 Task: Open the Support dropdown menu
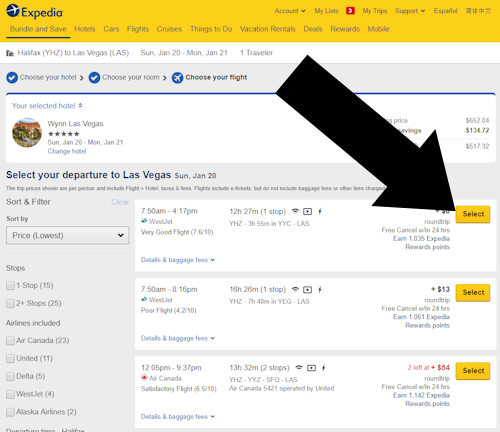pos(410,11)
